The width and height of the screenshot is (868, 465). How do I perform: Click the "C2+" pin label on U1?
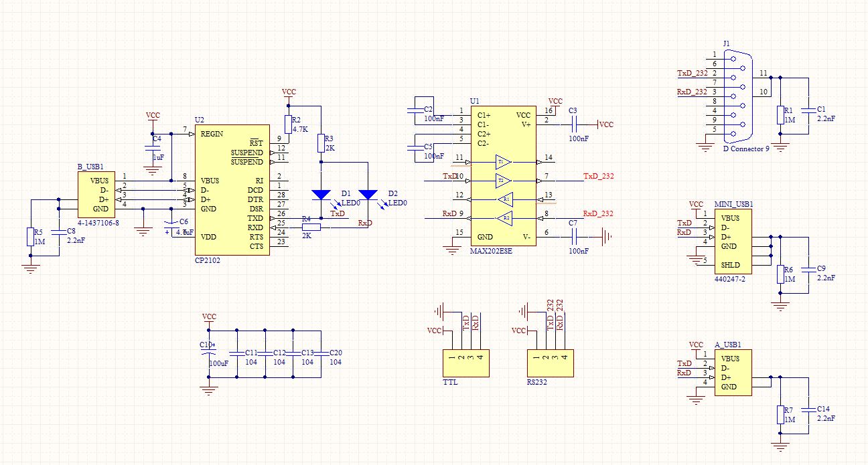tap(484, 134)
